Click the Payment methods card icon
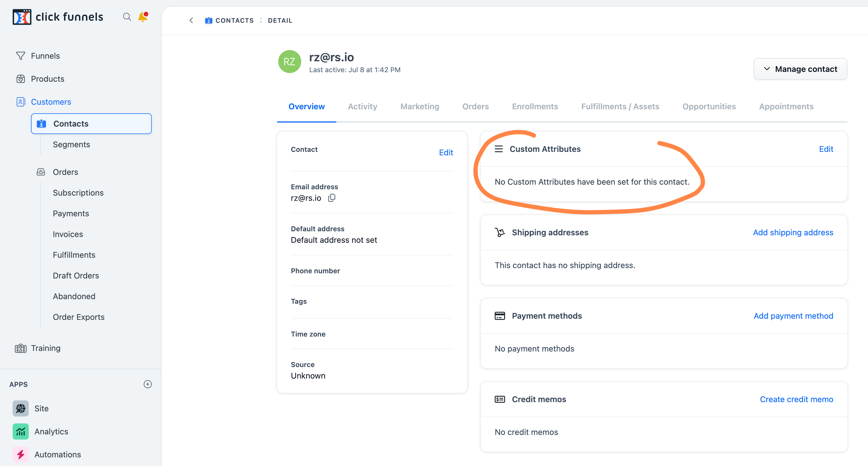The width and height of the screenshot is (868, 466). point(500,316)
